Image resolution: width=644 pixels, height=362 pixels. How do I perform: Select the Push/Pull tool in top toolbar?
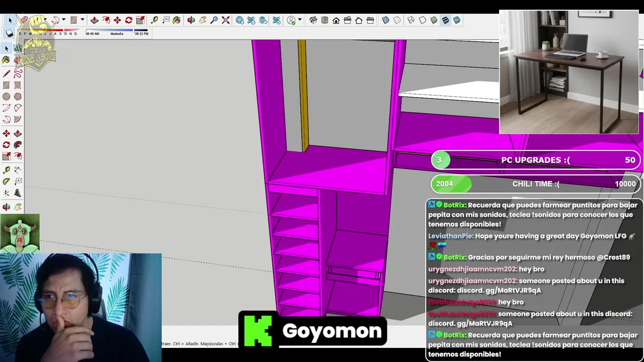tap(95, 20)
